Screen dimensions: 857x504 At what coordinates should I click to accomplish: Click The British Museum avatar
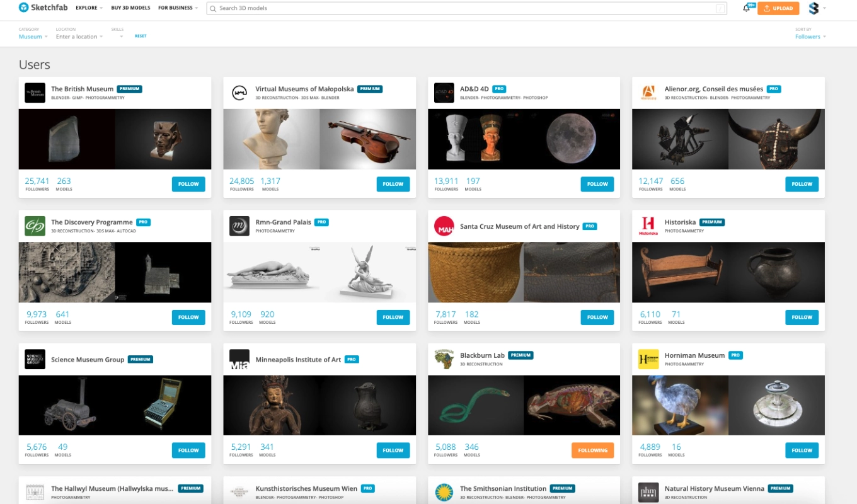pos(35,93)
